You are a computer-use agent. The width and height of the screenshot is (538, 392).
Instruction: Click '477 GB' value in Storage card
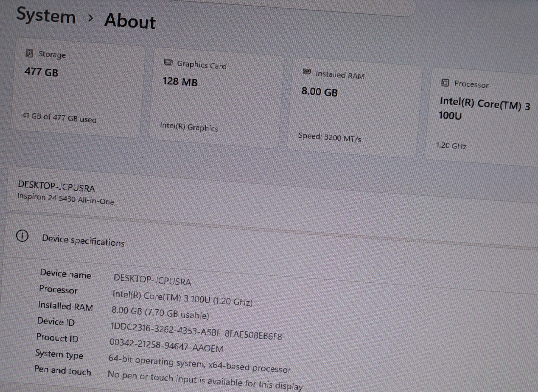click(41, 71)
